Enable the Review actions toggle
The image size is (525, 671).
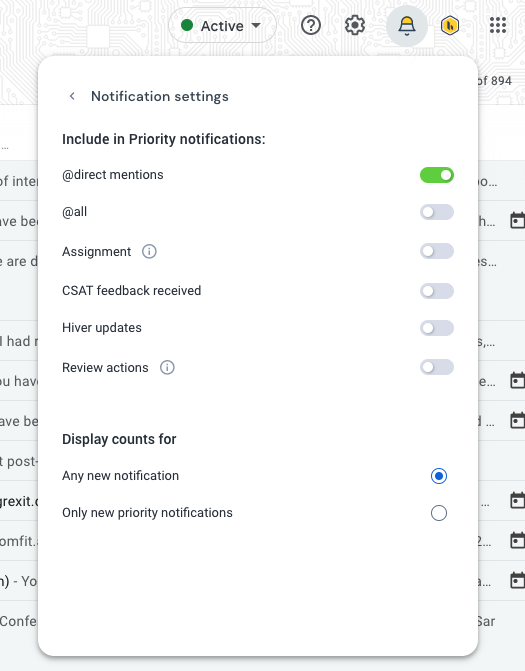click(437, 367)
